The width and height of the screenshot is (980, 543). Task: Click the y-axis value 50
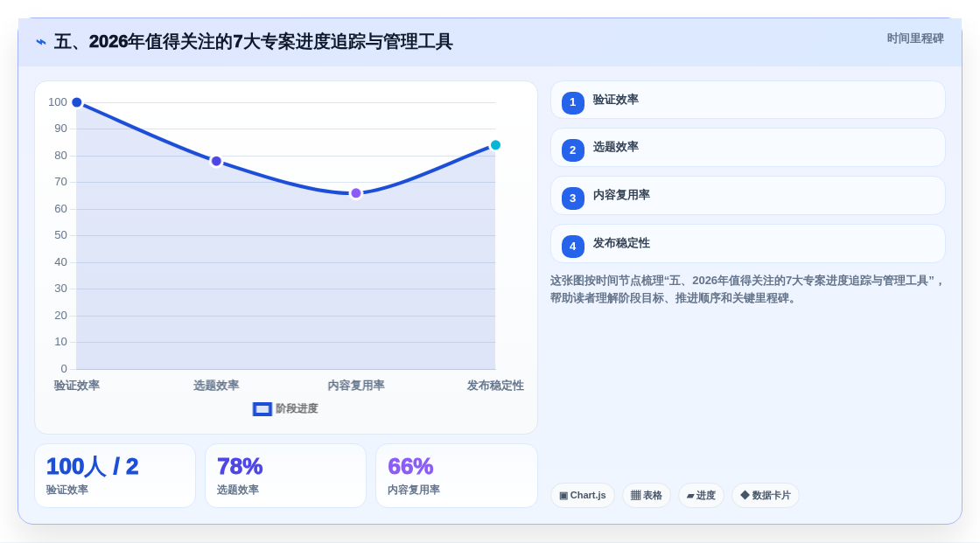60,235
